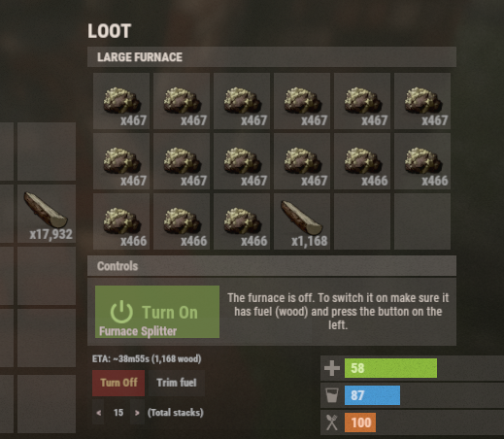The image size is (504, 439).
Task: Click the Large Furnace header bar
Action: pos(272,57)
